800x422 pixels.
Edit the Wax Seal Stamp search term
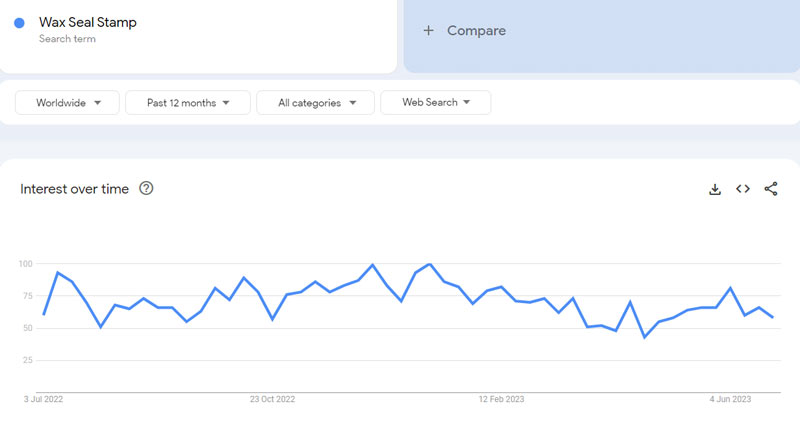[x=88, y=23]
